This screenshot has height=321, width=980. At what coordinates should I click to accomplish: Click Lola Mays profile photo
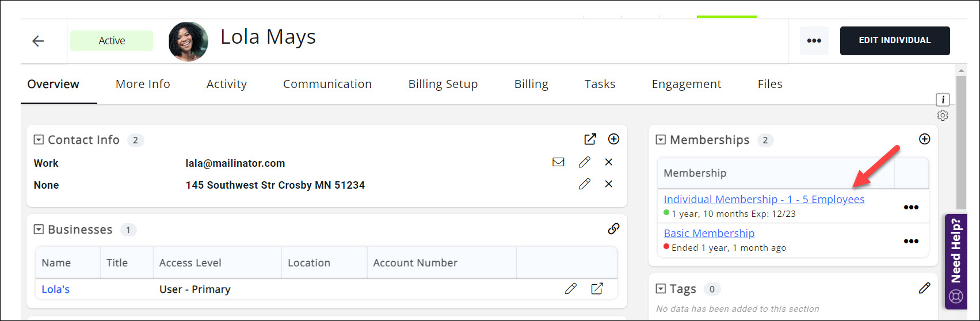click(x=188, y=41)
